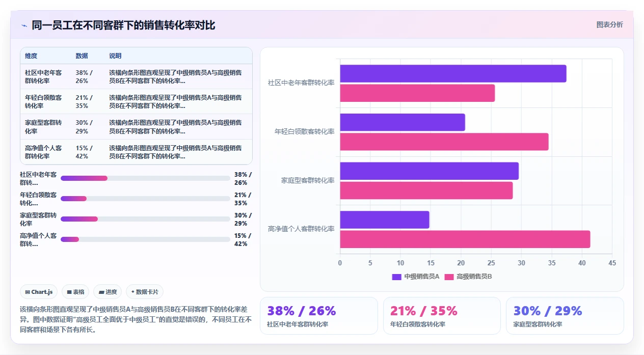Select the Chart.js tag chip
The width and height of the screenshot is (644, 355).
coord(39,292)
